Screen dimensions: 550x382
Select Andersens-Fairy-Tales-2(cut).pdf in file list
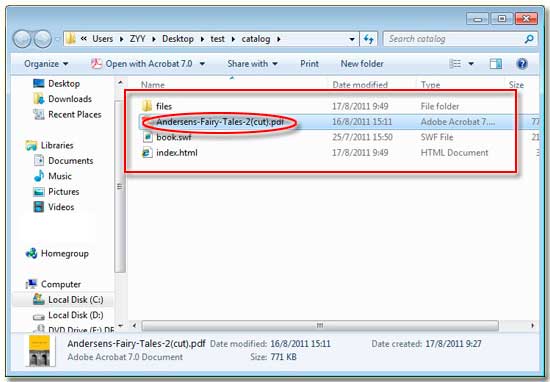(x=220, y=122)
